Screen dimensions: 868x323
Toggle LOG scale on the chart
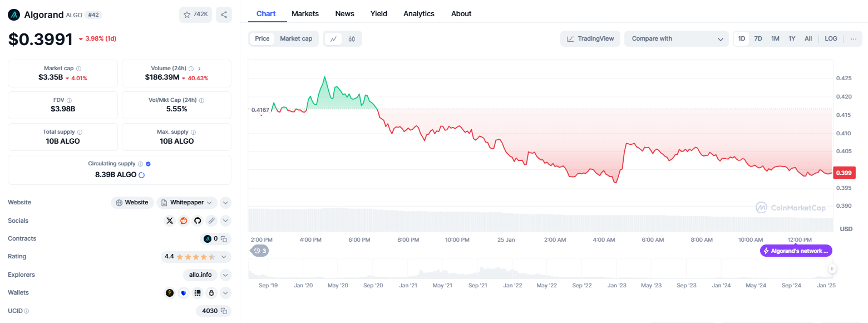tap(831, 38)
